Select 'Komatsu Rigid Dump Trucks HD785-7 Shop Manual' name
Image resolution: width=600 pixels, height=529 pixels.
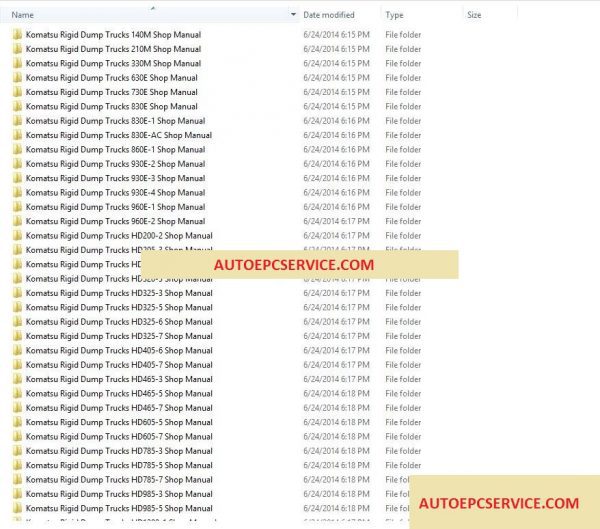pos(119,480)
